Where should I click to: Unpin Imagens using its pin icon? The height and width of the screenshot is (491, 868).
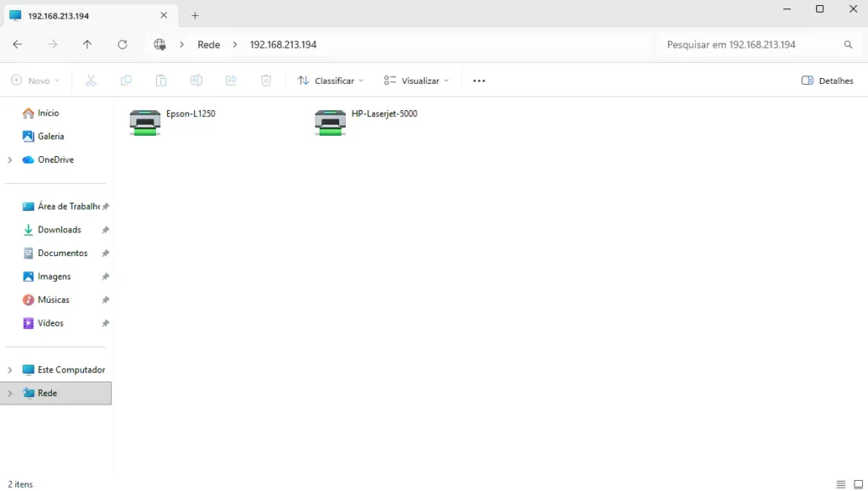point(105,276)
